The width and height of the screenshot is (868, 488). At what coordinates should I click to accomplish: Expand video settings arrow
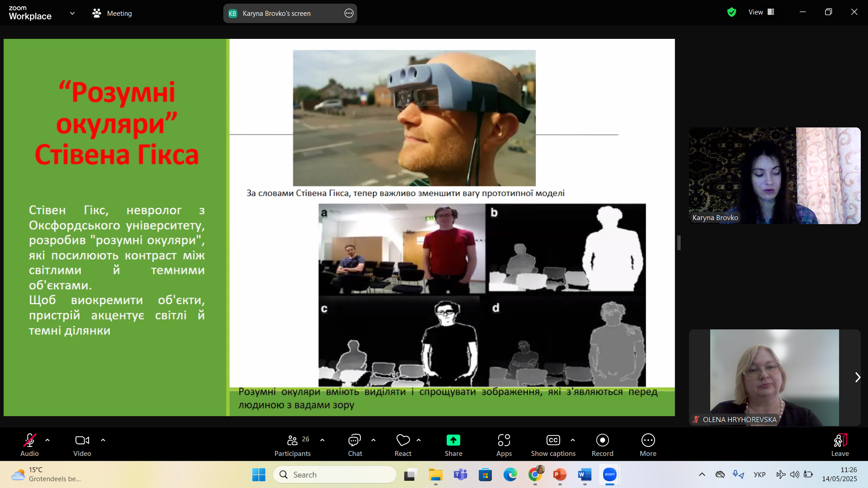click(x=103, y=440)
